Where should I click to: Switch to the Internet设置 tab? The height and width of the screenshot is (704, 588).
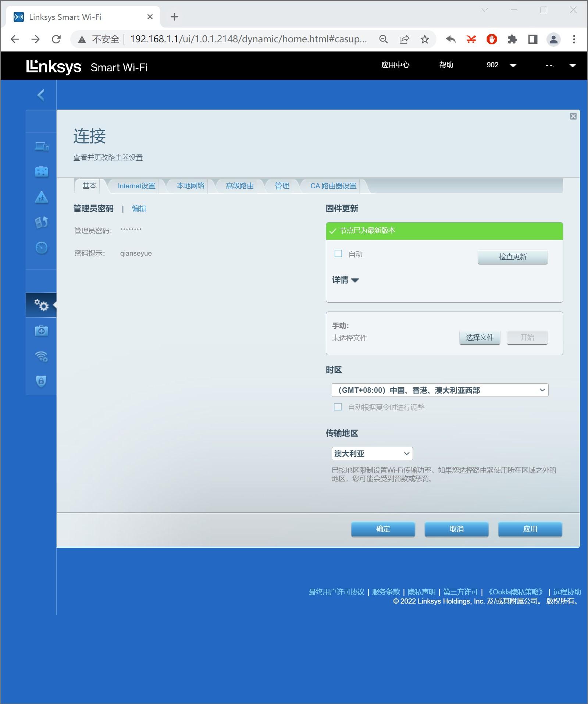point(136,186)
